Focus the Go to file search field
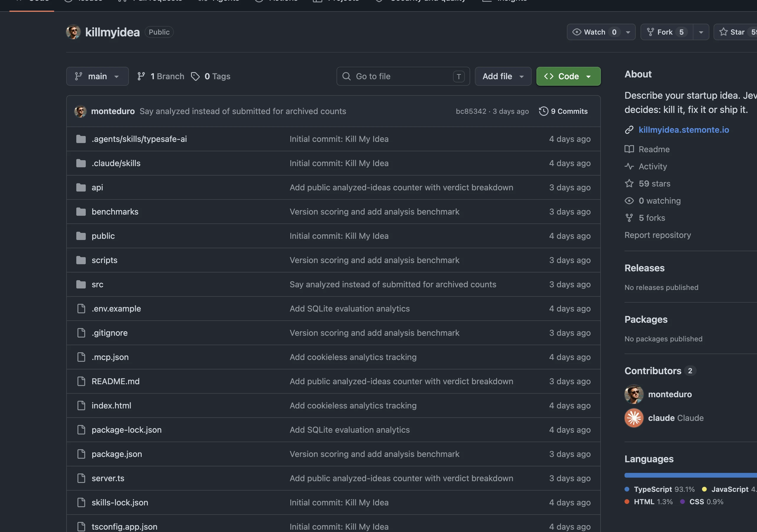Viewport: 757px width, 532px height. coord(403,76)
